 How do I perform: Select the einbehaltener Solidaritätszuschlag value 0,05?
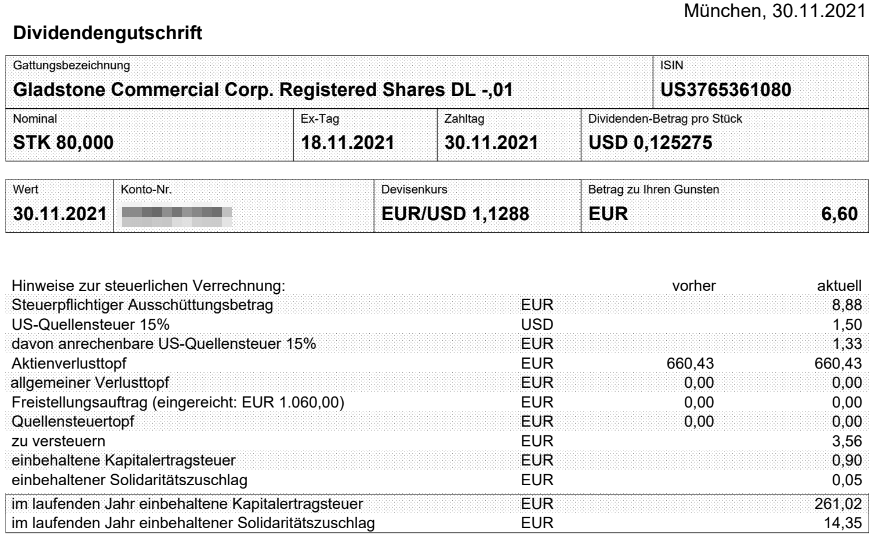[847, 480]
